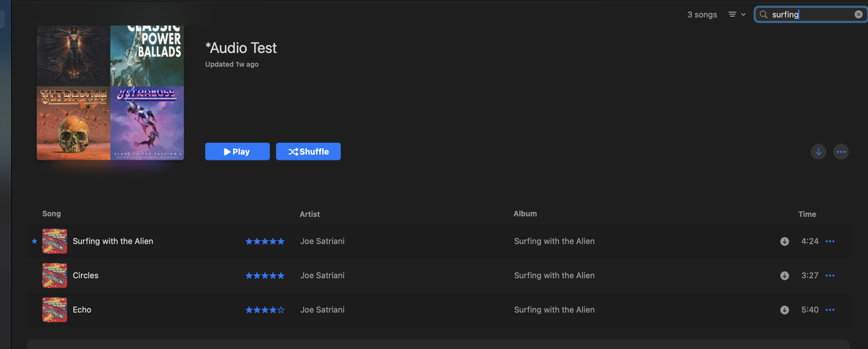Open more options for Circles
Screen dimensions: 868x349
pos(830,276)
